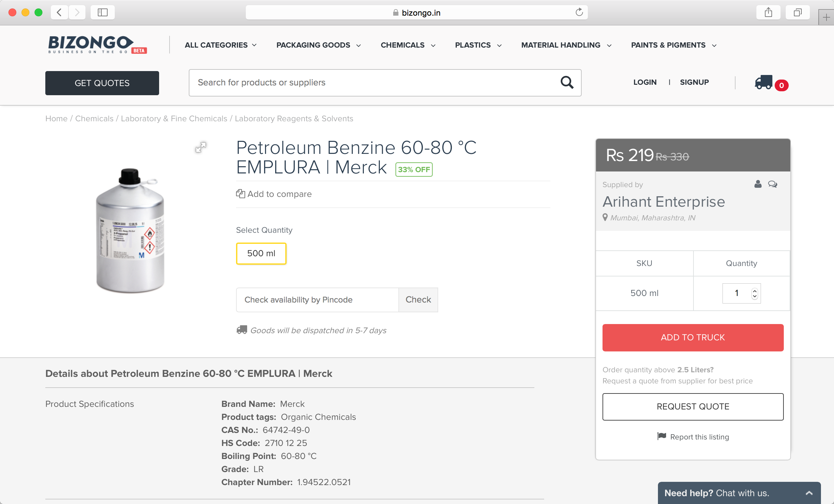Open the truck cart icon

[764, 82]
